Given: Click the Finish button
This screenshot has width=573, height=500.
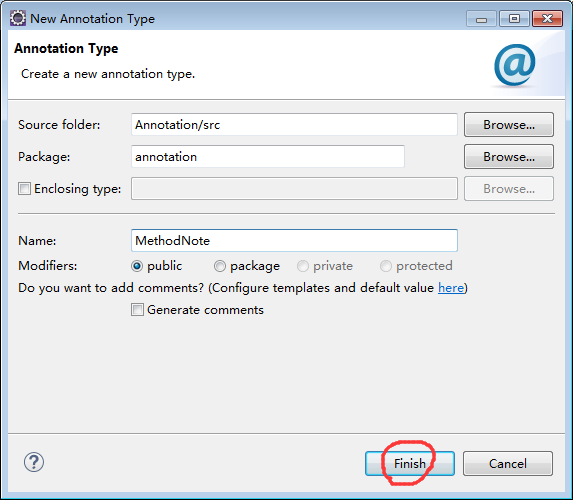Looking at the screenshot, I should coord(410,463).
